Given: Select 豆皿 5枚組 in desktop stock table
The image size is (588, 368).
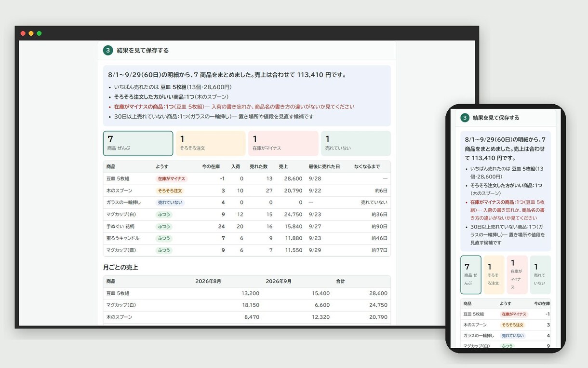Looking at the screenshot, I should pos(118,178).
